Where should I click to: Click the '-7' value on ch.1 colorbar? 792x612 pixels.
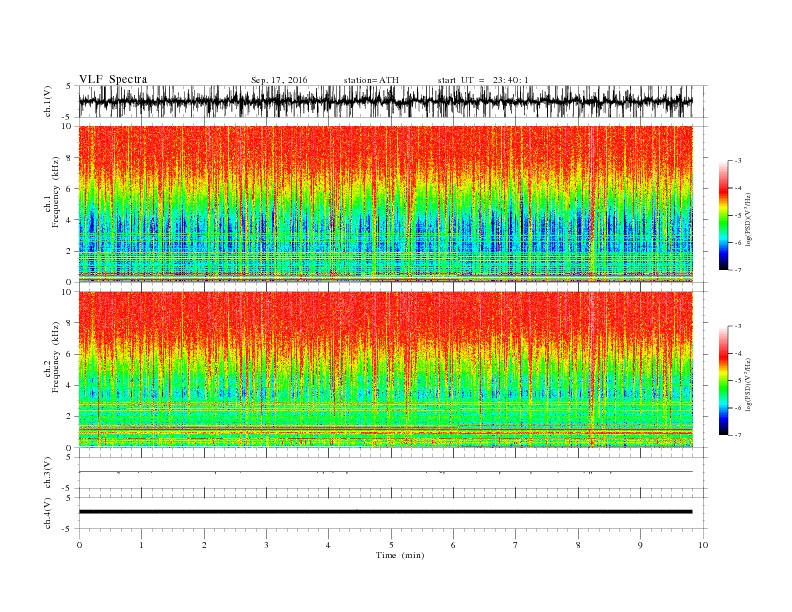[738, 270]
